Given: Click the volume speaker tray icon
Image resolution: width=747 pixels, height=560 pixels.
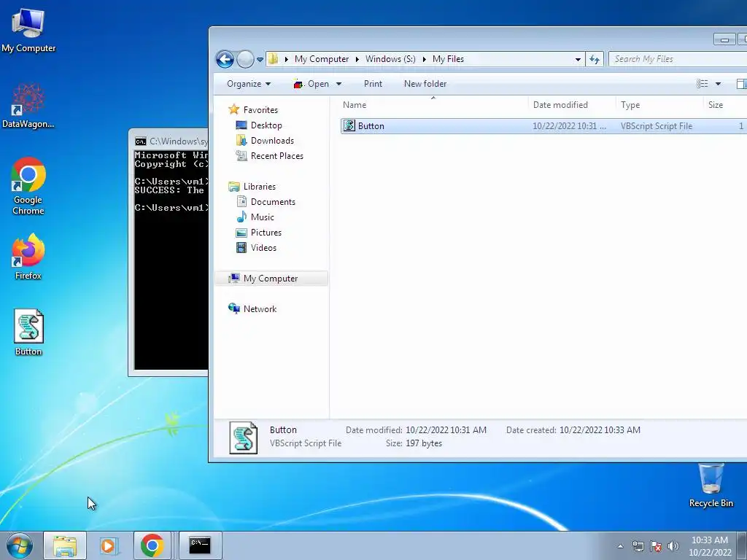Looking at the screenshot, I should click(673, 546).
